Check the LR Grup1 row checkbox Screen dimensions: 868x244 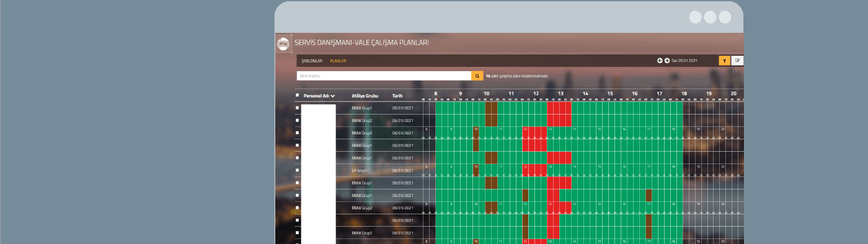[x=298, y=170]
